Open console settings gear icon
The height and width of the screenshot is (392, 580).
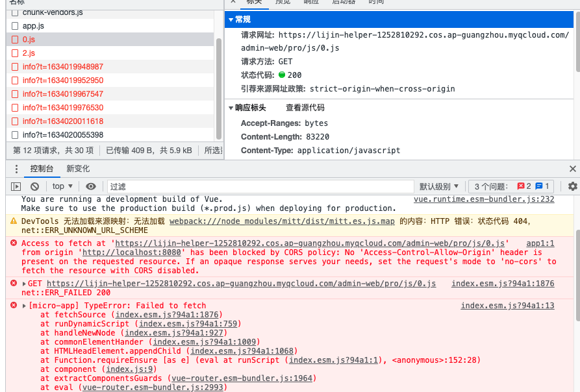[x=573, y=186]
